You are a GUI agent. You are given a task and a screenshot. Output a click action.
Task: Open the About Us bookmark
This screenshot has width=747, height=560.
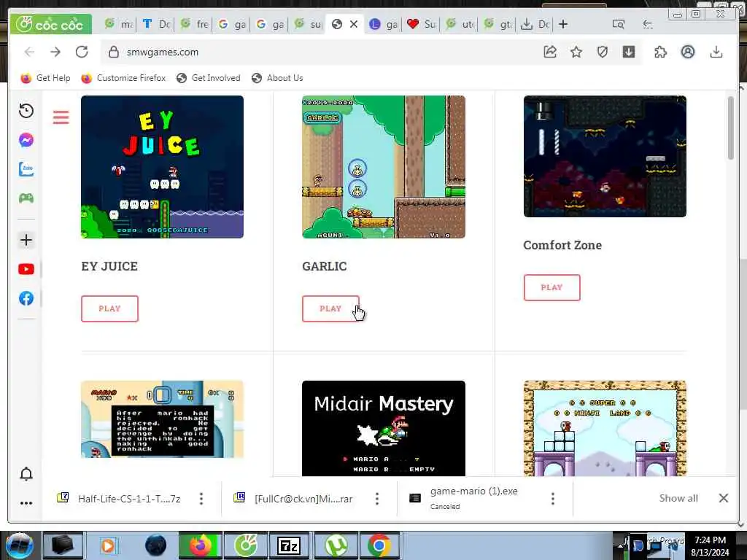click(277, 78)
